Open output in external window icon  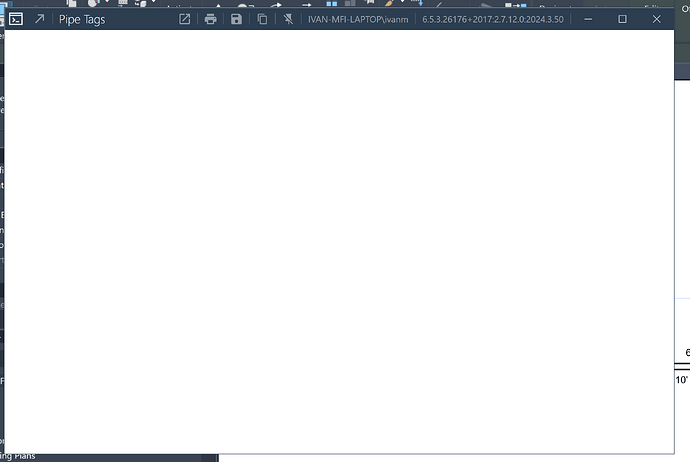tap(184, 19)
